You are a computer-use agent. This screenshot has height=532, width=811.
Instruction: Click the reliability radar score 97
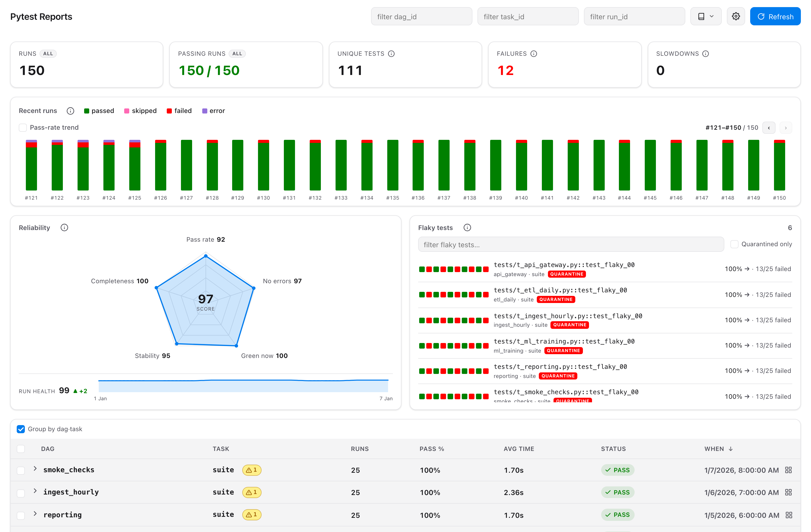206,299
